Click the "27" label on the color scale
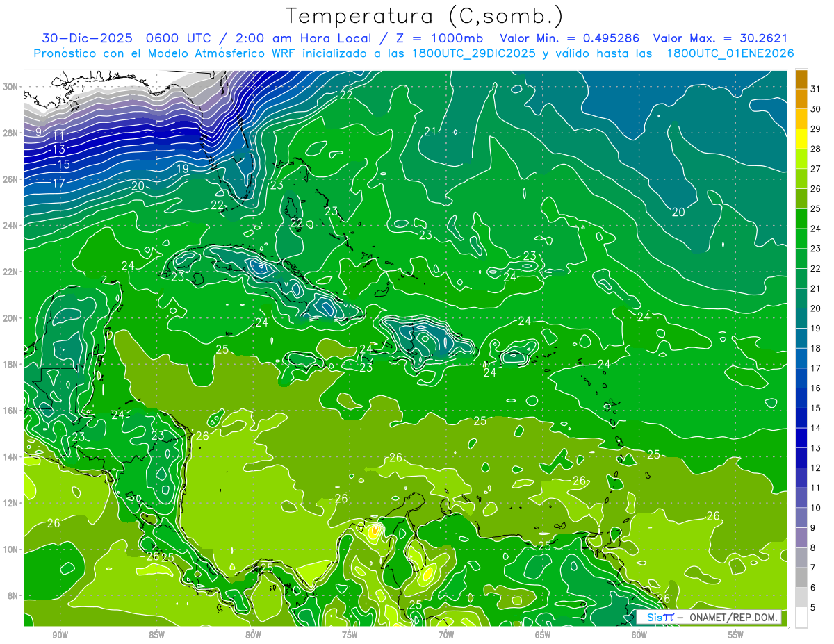The image size is (834, 644). tap(816, 168)
